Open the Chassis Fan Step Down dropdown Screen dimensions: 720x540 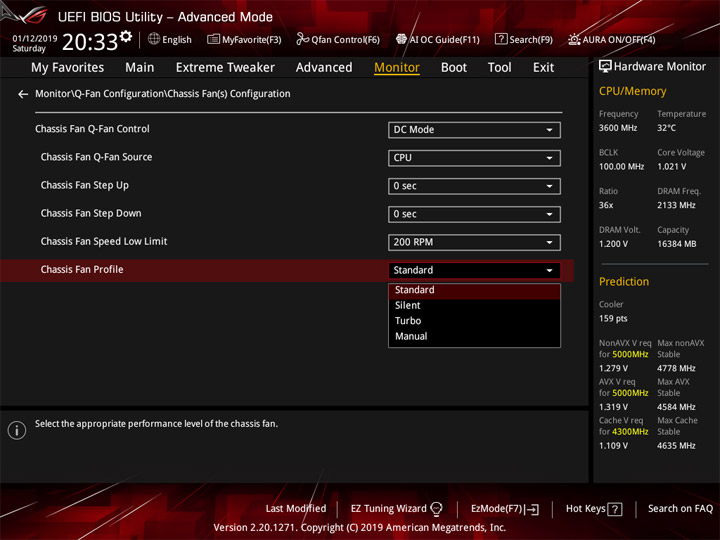[474, 214]
